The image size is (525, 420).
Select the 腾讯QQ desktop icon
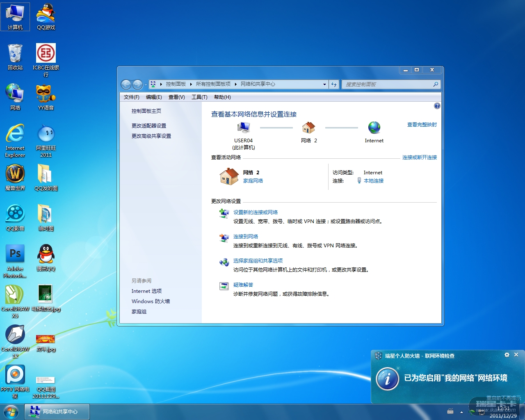[x=46, y=258]
